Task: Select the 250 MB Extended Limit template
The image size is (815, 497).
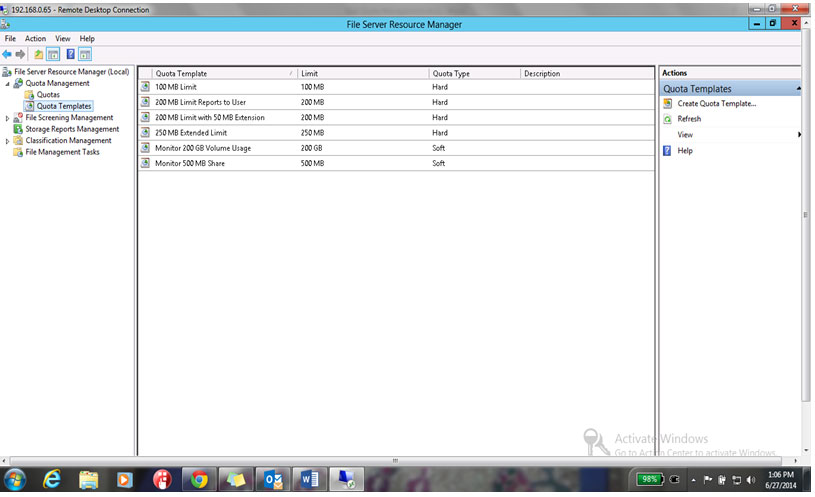Action: click(396, 133)
